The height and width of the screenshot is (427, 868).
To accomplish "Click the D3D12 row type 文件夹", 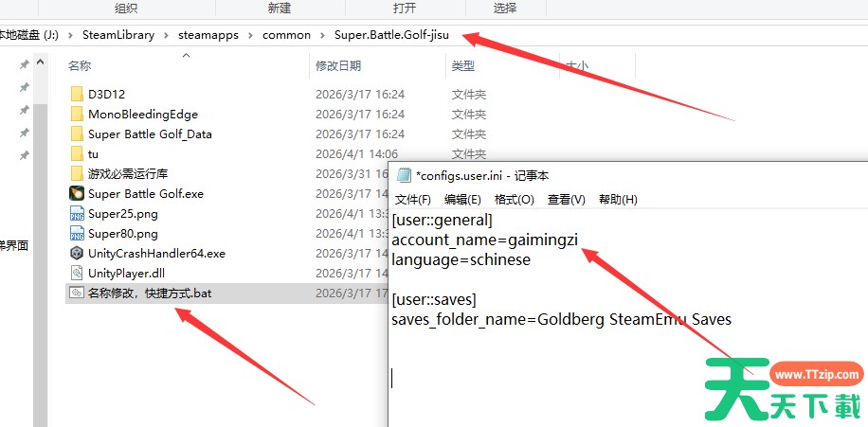I will click(x=469, y=95).
